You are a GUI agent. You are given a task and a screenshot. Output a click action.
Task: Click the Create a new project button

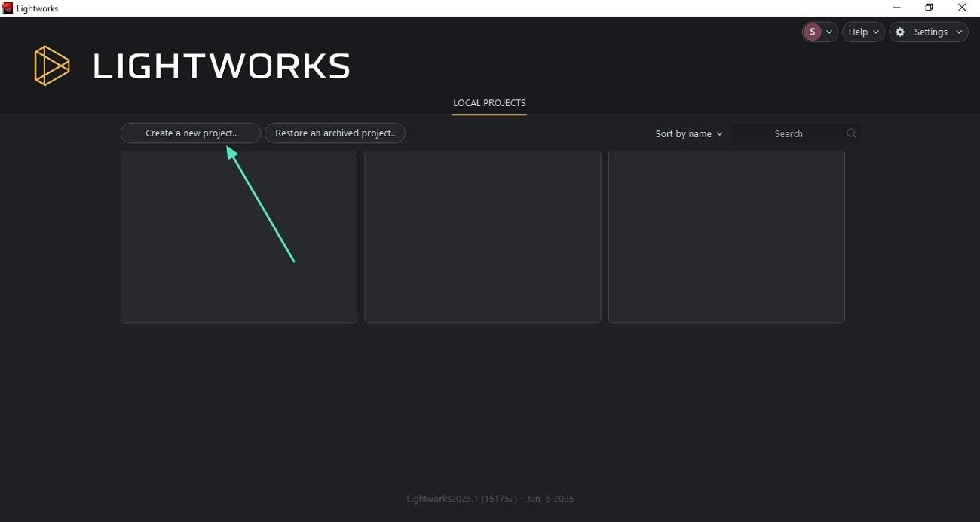(191, 133)
